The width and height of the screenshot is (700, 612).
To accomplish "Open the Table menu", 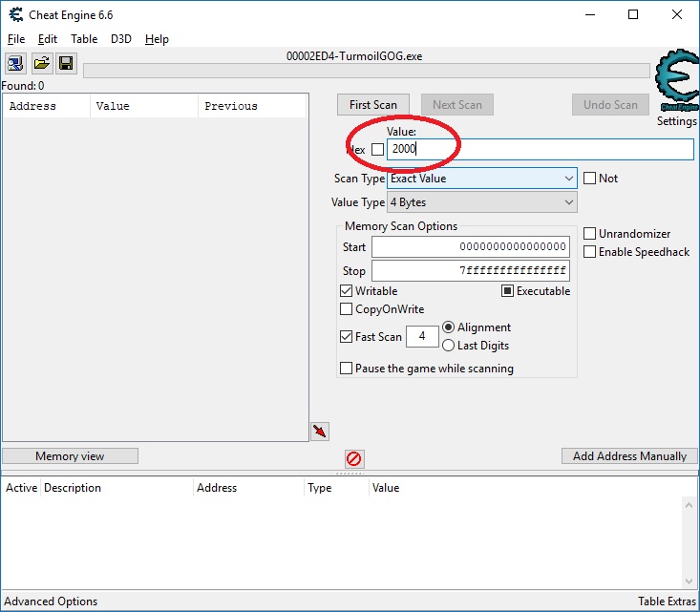I will (x=84, y=39).
